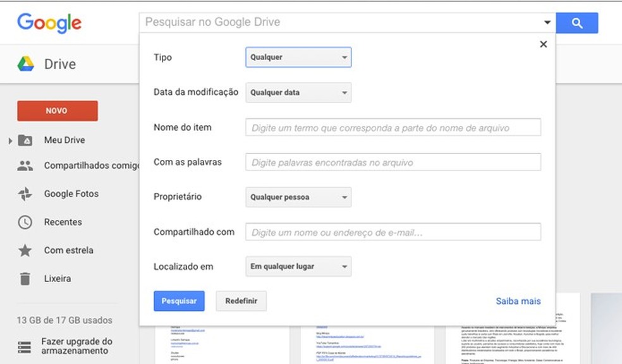
Task: Open Lixeira in sidebar
Action: click(x=58, y=278)
